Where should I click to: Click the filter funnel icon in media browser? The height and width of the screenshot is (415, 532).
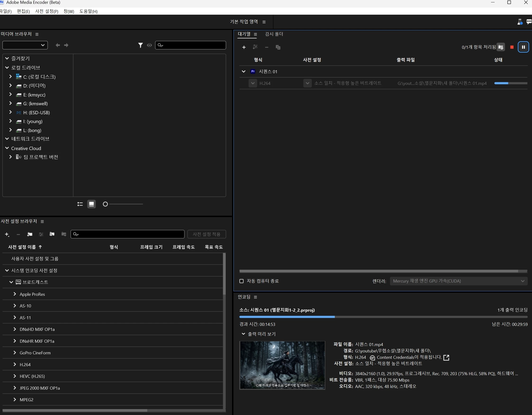[x=140, y=45]
